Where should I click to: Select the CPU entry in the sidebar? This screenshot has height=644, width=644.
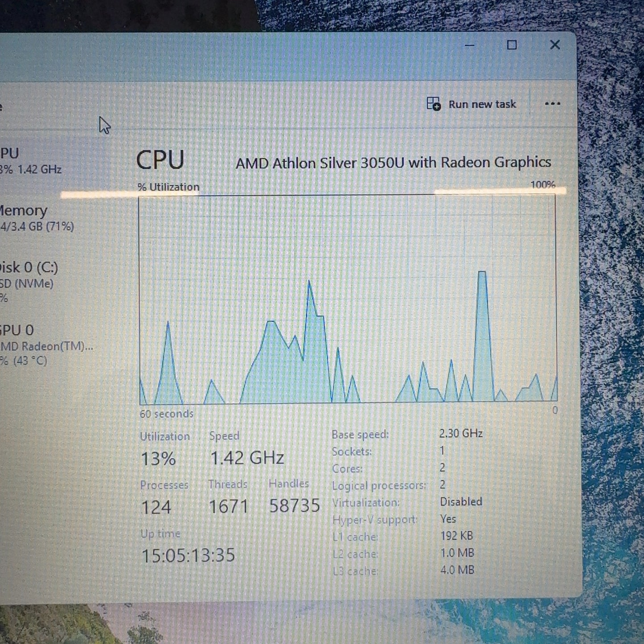30,161
